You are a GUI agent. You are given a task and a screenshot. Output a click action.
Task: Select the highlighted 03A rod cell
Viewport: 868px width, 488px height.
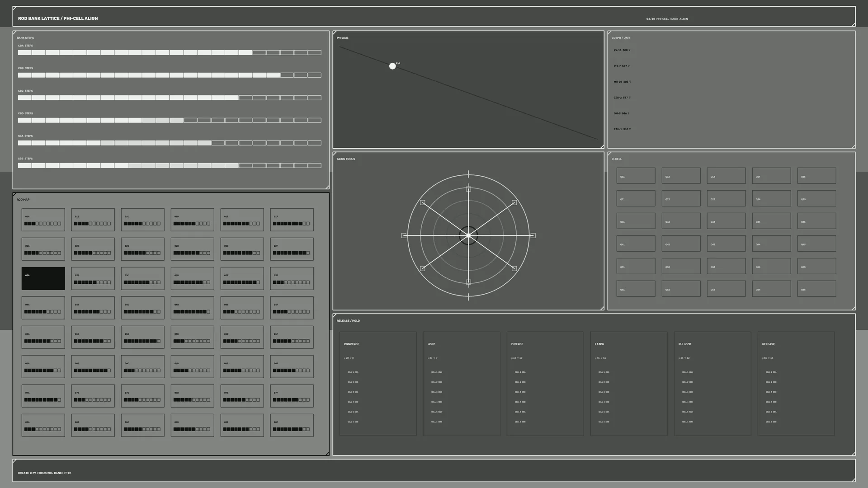tap(43, 278)
